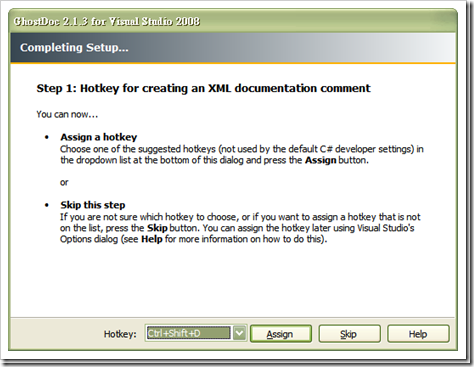The image size is (474, 367).
Task: Click the 'Assign a hotkey' heading
Action: 99,137
